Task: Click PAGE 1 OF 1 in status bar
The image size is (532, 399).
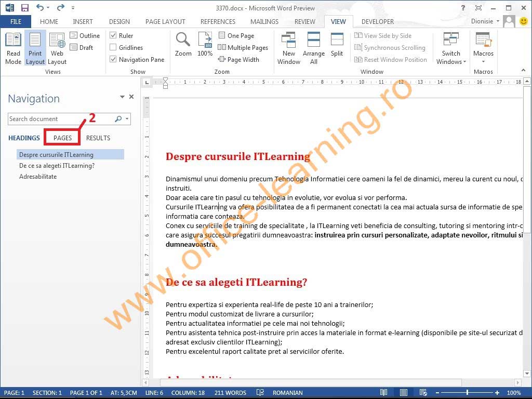Action: click(x=86, y=393)
